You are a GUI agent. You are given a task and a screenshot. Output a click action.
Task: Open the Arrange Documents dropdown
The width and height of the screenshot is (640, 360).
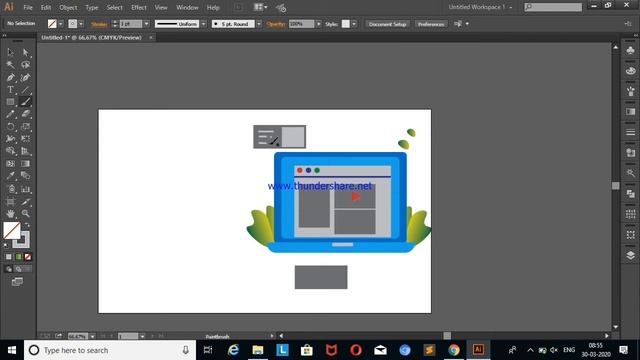[260, 7]
